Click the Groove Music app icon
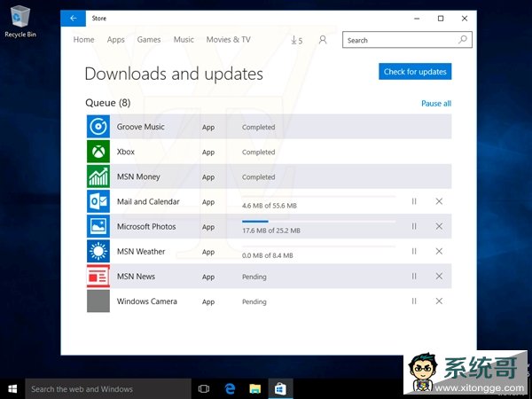Viewport: 532px width, 399px height. (x=98, y=127)
